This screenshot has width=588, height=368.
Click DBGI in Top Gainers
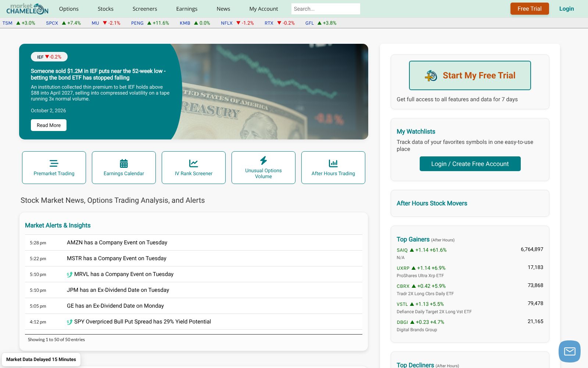click(402, 322)
